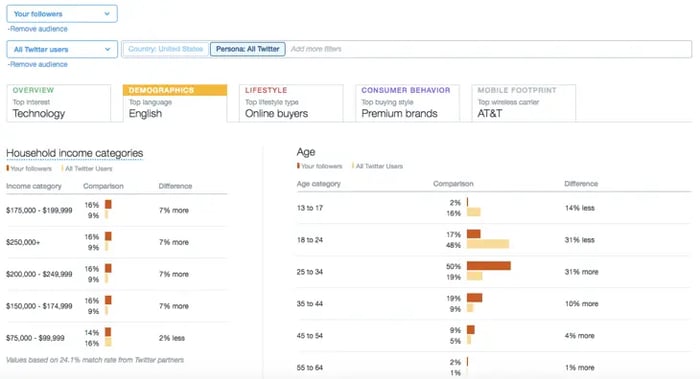Select the Persona: All Twitter filter chip

tap(248, 49)
